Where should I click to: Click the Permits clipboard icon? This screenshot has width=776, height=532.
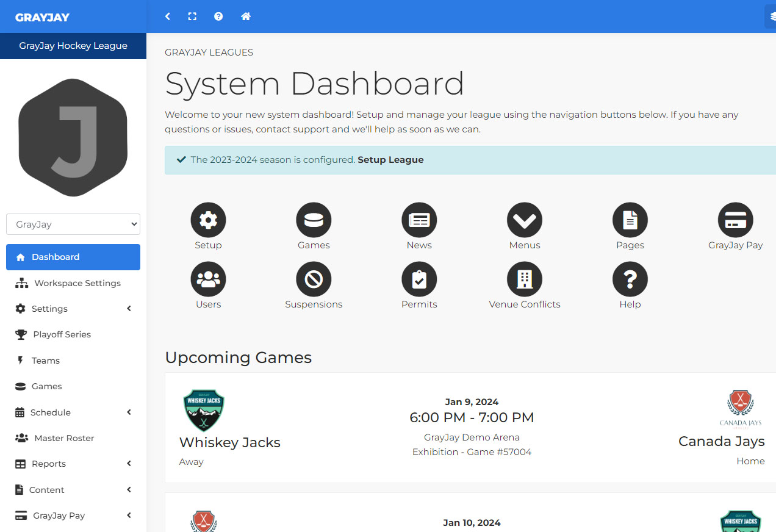(419, 279)
